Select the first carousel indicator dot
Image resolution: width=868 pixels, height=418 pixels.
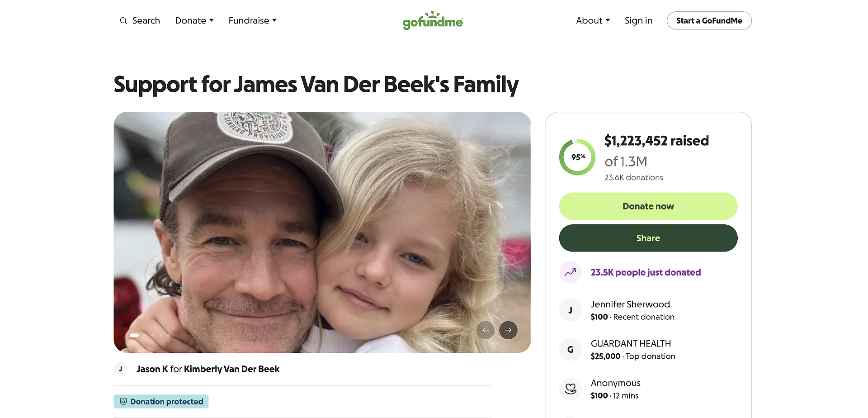pyautogui.click(x=134, y=335)
